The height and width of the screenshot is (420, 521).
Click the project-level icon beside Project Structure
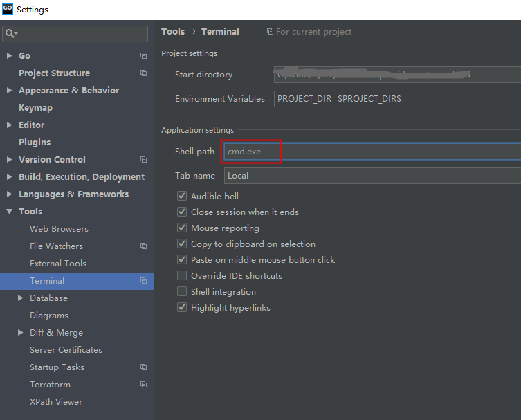click(x=143, y=73)
